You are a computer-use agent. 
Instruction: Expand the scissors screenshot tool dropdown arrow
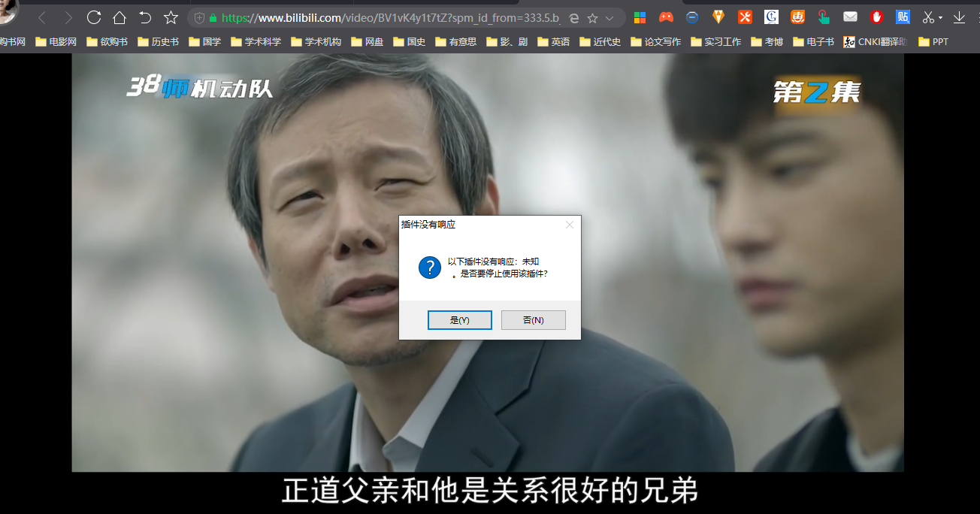point(941,18)
